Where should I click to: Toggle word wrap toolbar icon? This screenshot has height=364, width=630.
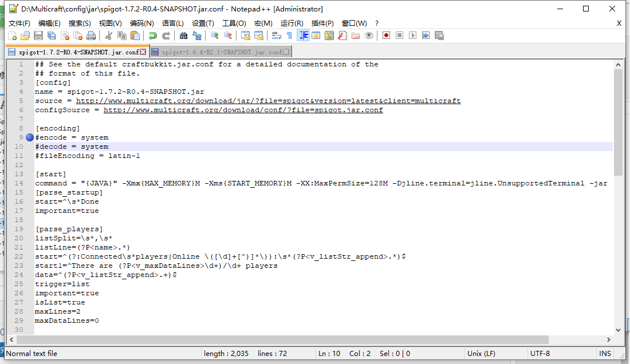pyautogui.click(x=277, y=35)
